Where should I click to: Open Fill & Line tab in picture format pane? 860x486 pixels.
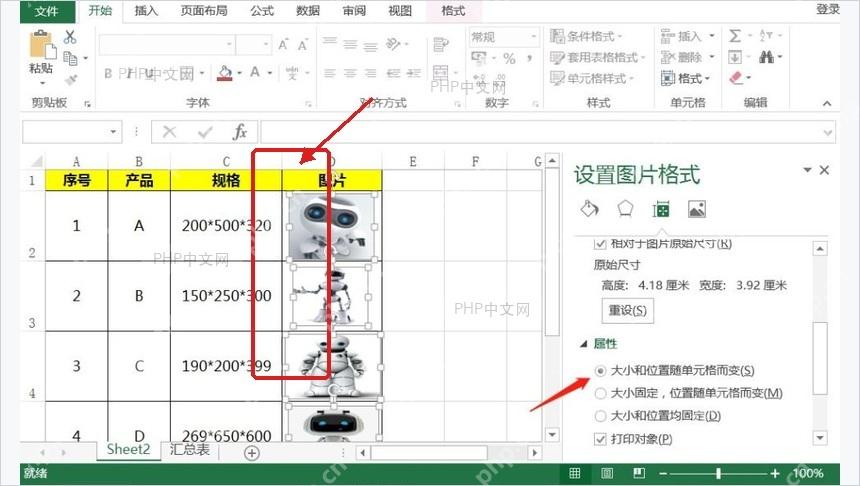pyautogui.click(x=590, y=209)
